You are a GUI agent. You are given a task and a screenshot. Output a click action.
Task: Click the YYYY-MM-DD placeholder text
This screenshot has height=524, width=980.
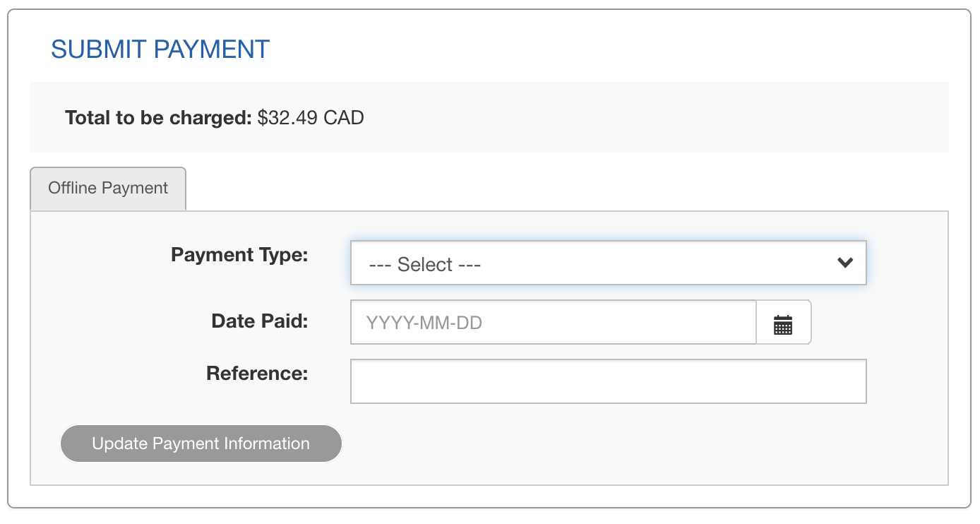pyautogui.click(x=424, y=324)
